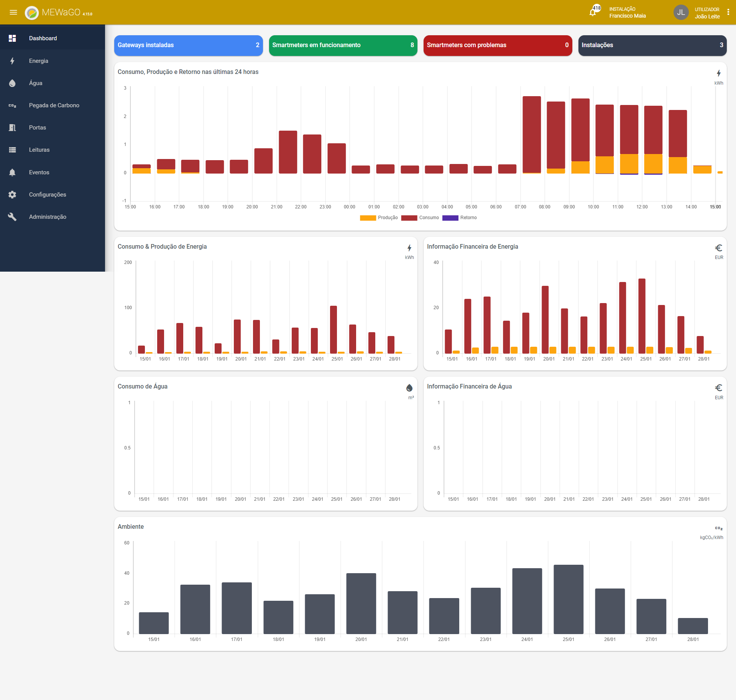Click the João Leite user name
Image resolution: width=736 pixels, height=700 pixels.
pos(707,16)
